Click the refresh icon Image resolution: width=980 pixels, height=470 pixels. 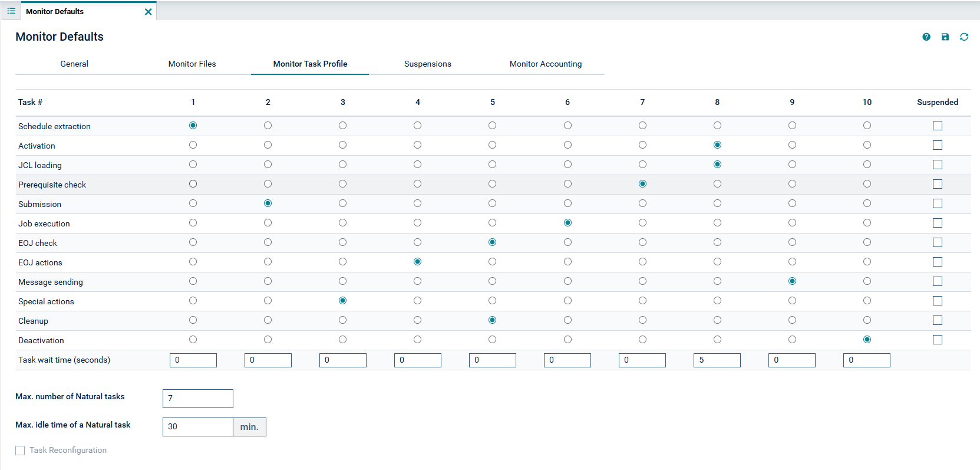click(x=964, y=37)
